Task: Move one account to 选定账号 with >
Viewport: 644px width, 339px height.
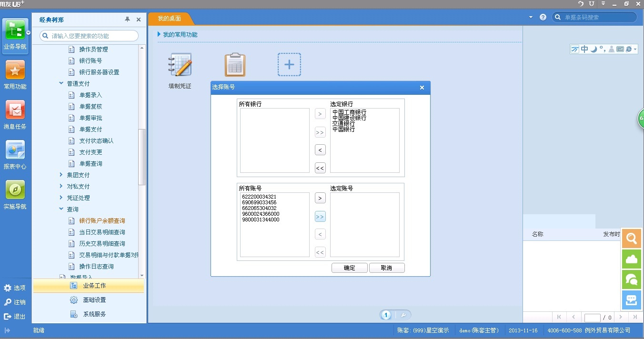Action: [320, 198]
